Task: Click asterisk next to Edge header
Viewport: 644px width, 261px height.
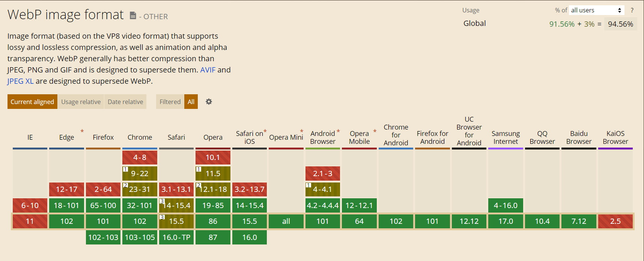Action: pos(82,131)
